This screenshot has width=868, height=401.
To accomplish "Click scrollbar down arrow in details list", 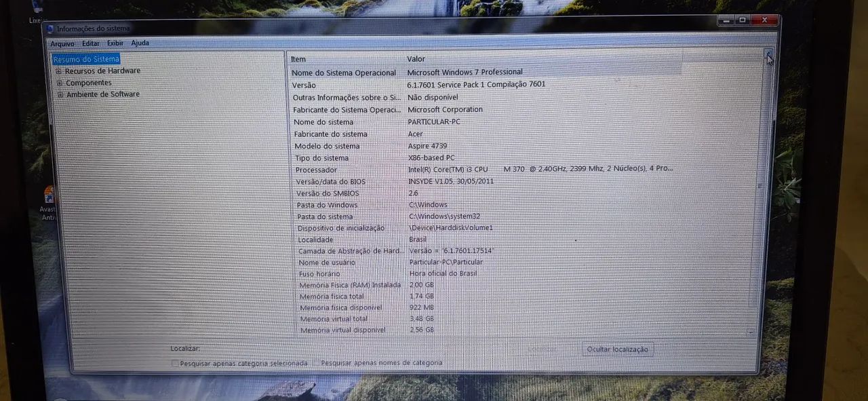I will click(x=751, y=332).
